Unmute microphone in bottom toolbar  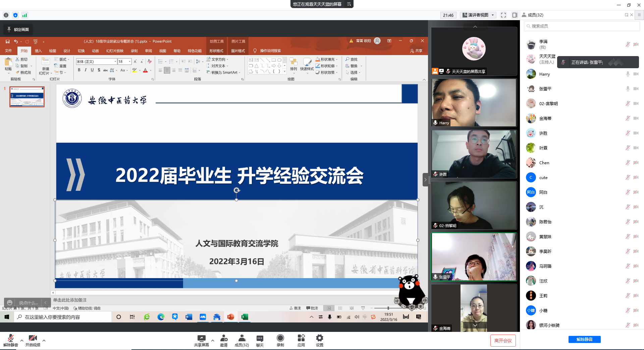coord(11,339)
